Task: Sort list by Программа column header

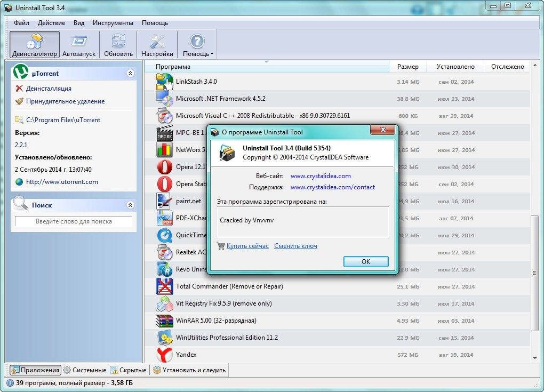Action: click(267, 67)
